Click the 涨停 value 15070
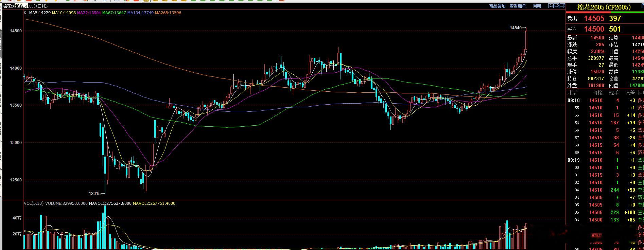644x250 pixels. [597, 72]
